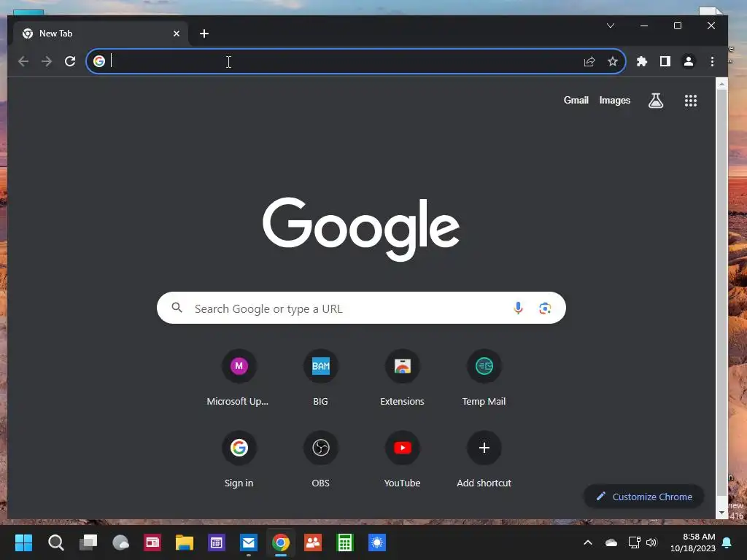Expand the tab search chevron
Screen dimensions: 747x560
coord(611,26)
